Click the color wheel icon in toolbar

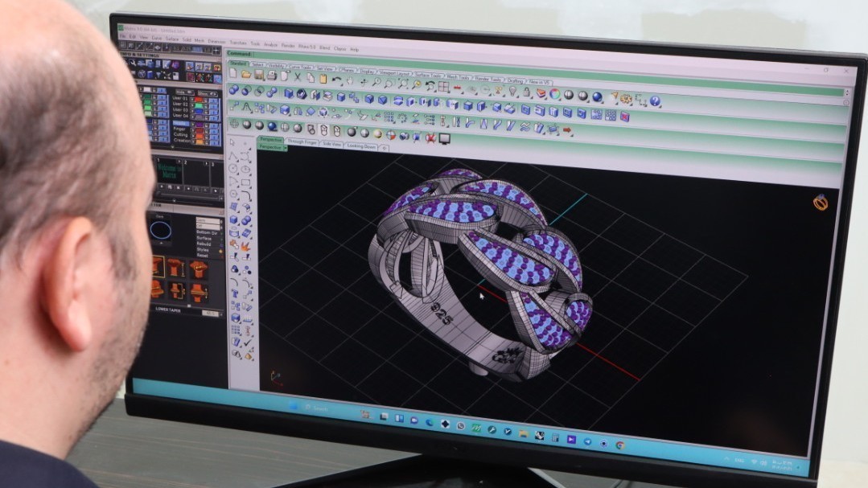tap(553, 95)
